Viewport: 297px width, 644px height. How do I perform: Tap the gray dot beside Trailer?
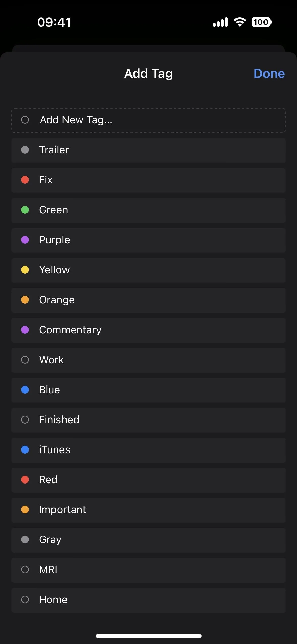point(25,150)
